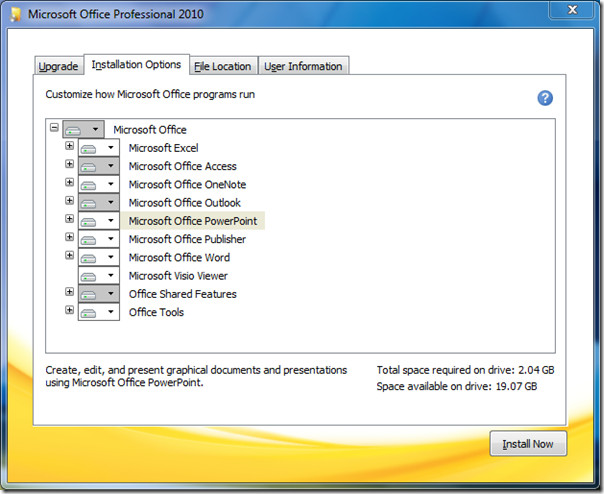Click the Install Now button

point(528,444)
